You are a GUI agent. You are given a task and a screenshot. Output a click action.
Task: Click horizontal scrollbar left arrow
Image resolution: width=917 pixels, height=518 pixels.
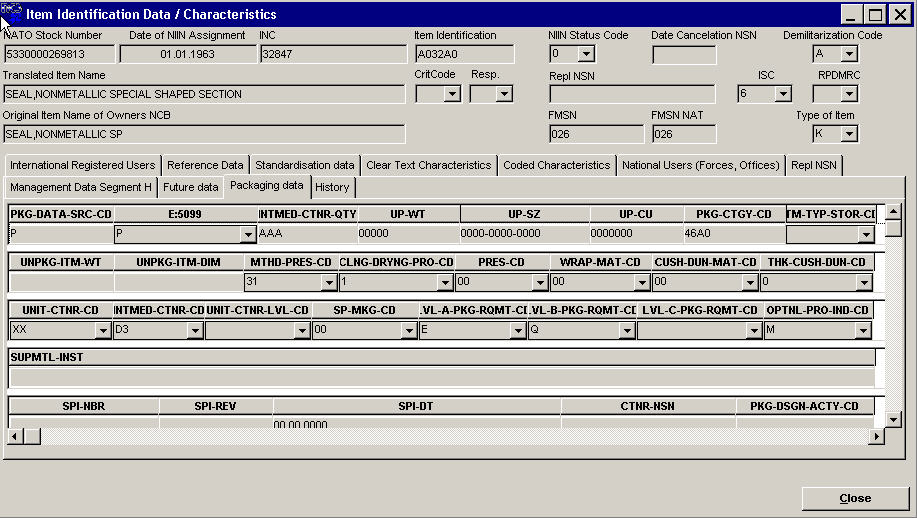point(16,436)
